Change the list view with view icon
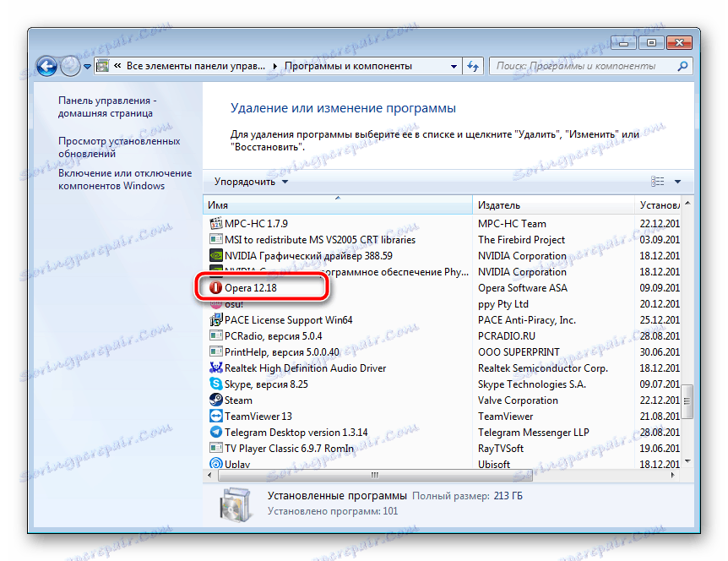This screenshot has height=561, width=728. [657, 182]
